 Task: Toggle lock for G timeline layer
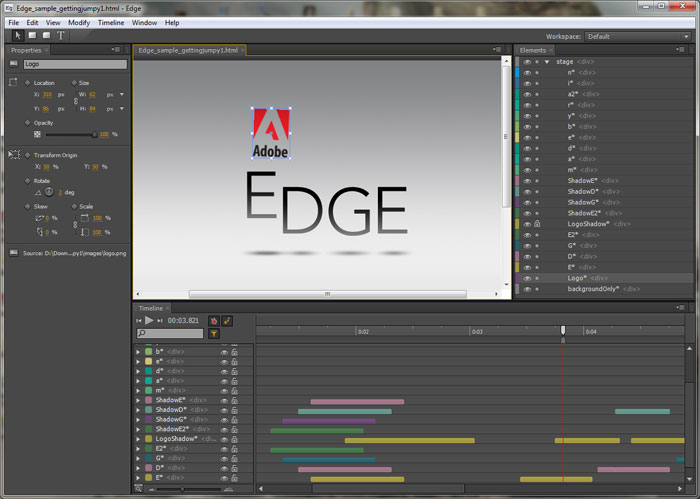tap(234, 458)
